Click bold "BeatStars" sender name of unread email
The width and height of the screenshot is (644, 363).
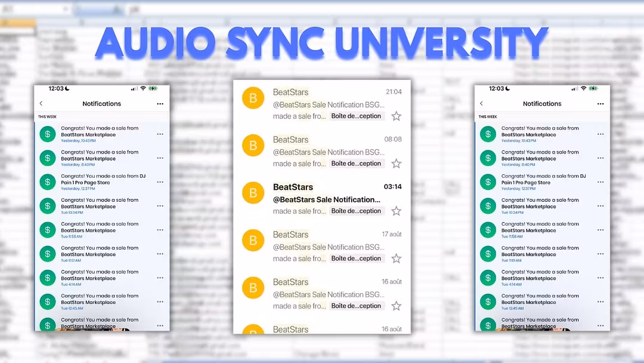point(293,187)
